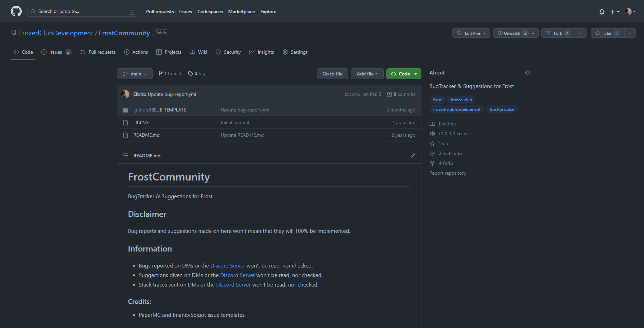644x328 pixels.
Task: Open the notifications bell
Action: pyautogui.click(x=602, y=12)
